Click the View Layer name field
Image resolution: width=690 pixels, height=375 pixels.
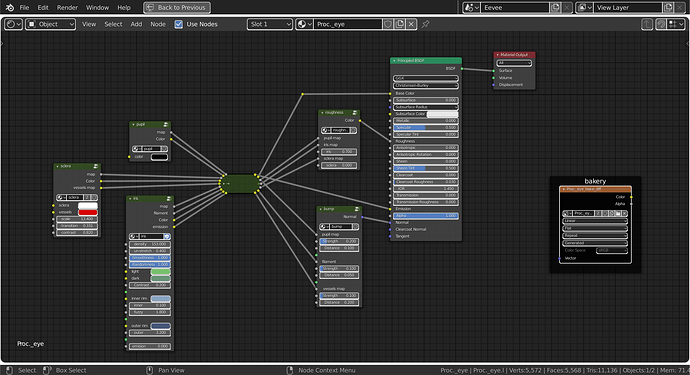628,7
